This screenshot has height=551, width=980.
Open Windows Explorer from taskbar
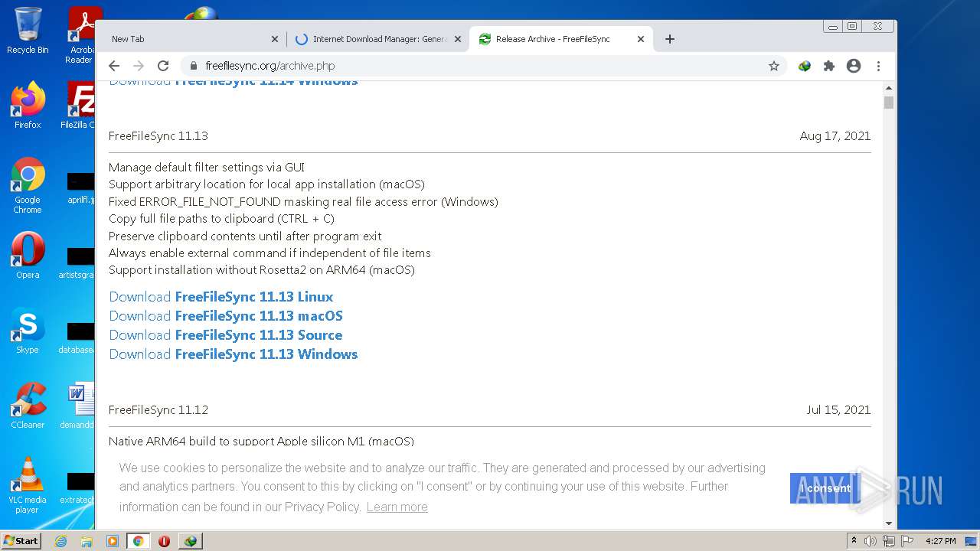pos(87,541)
